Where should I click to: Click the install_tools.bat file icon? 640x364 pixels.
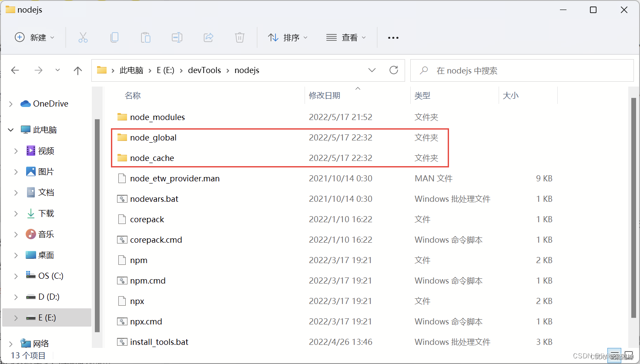(x=122, y=342)
